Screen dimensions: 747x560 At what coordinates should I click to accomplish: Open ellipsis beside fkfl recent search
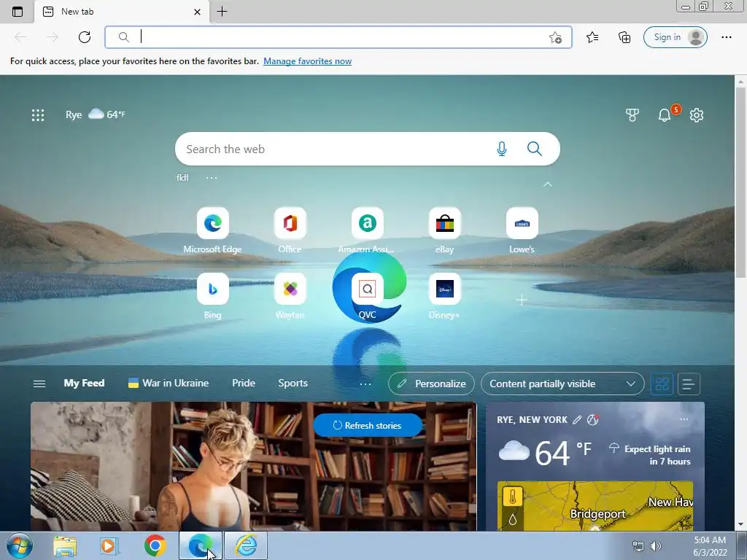coord(212,178)
